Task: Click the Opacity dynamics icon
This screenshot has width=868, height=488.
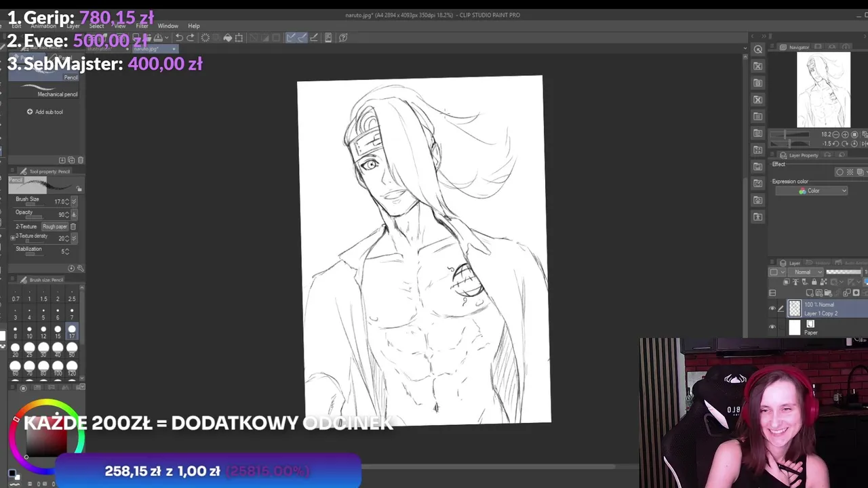Action: (x=74, y=215)
